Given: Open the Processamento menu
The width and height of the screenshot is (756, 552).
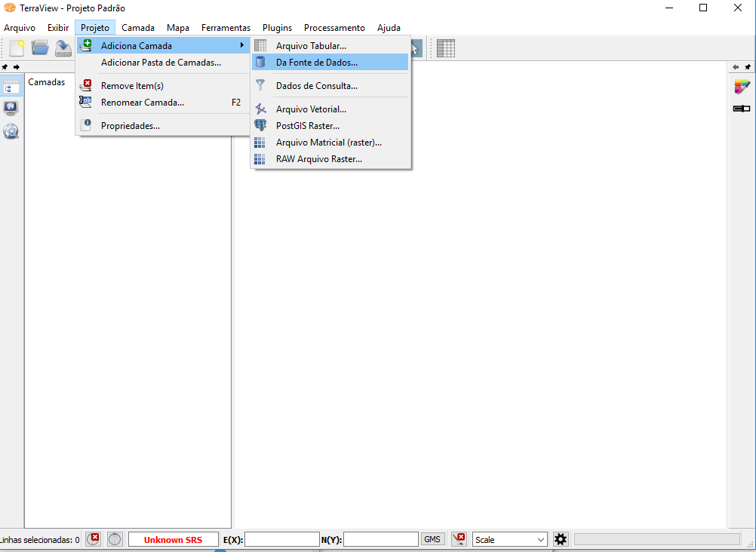Looking at the screenshot, I should (x=334, y=28).
